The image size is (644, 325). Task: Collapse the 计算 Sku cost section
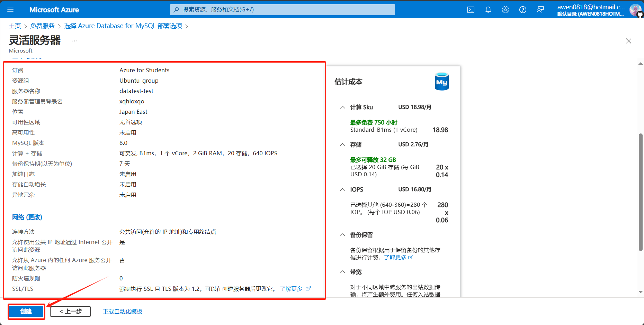(x=343, y=107)
